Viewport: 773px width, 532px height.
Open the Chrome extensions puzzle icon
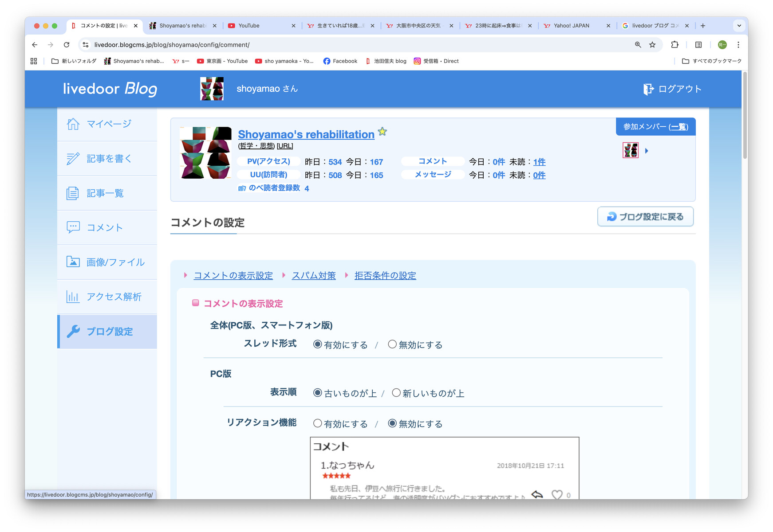pos(675,45)
